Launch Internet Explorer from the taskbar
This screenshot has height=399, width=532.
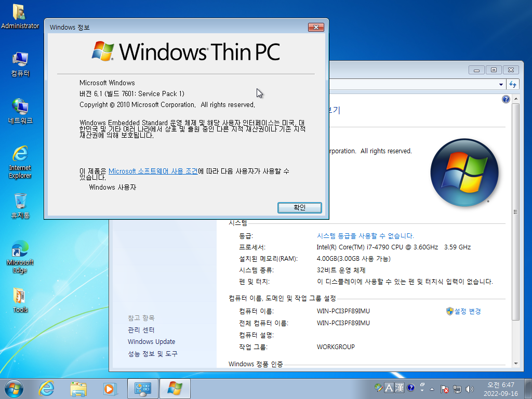coord(46,389)
